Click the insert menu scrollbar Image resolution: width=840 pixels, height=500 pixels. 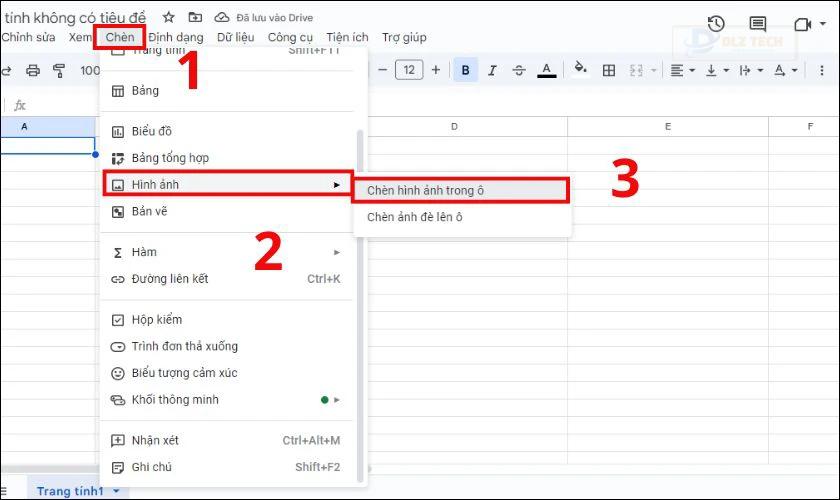(x=360, y=305)
